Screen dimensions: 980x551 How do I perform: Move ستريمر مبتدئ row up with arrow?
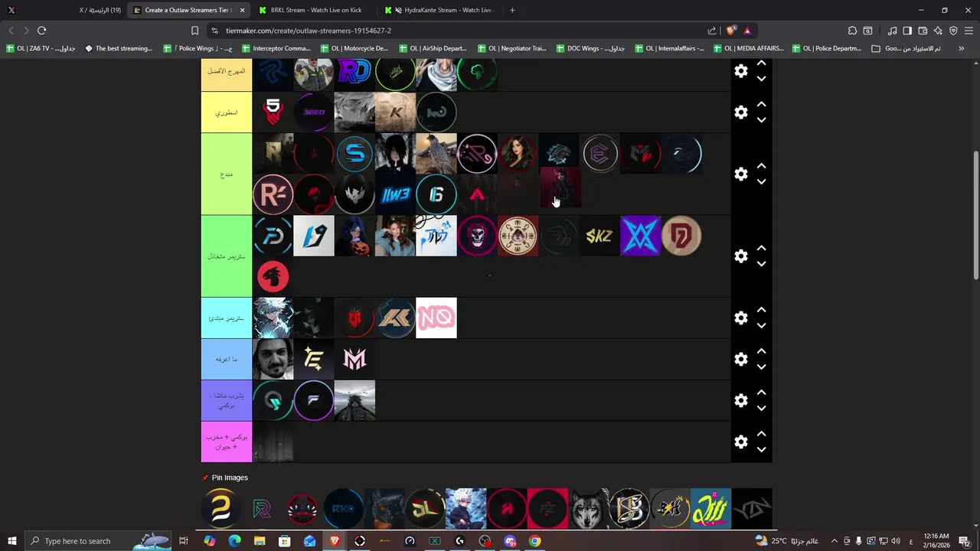point(761,311)
